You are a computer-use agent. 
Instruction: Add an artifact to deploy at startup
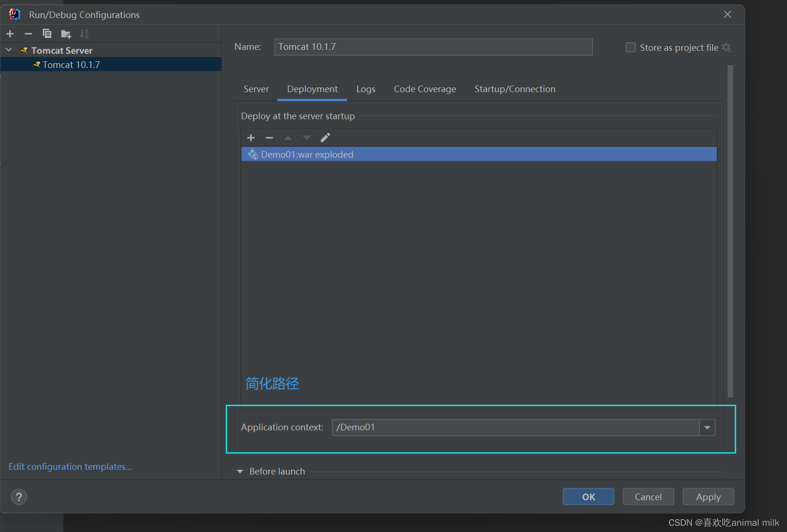250,137
